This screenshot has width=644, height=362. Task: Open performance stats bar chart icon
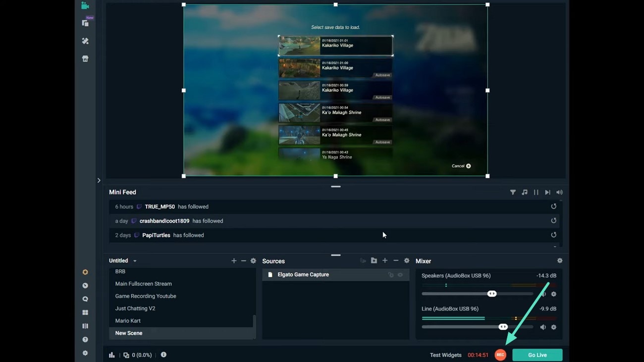112,355
